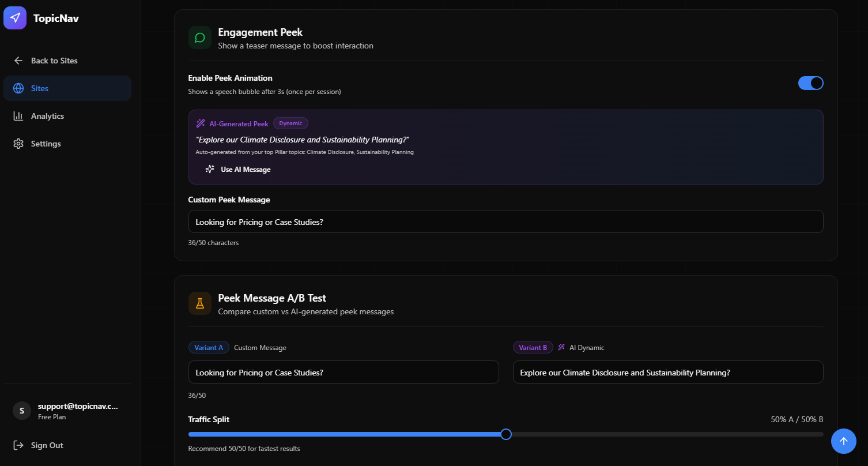Viewport: 868px width, 466px height.
Task: Click the Traffic Split slider handle
Action: coord(505,434)
